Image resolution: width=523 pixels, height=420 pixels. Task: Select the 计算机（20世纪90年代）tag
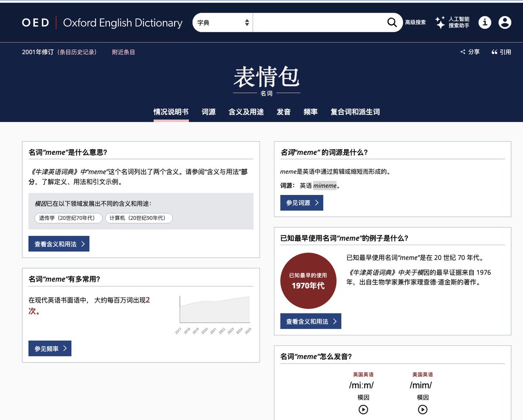pyautogui.click(x=139, y=218)
